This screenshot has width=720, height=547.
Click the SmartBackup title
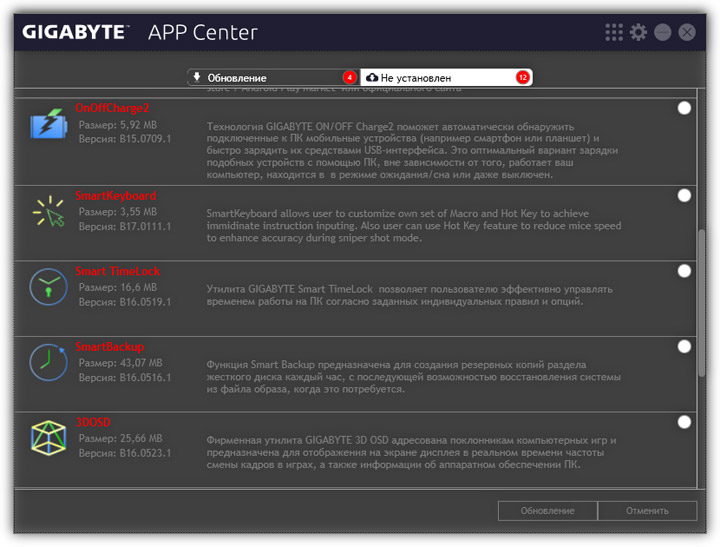(110, 347)
